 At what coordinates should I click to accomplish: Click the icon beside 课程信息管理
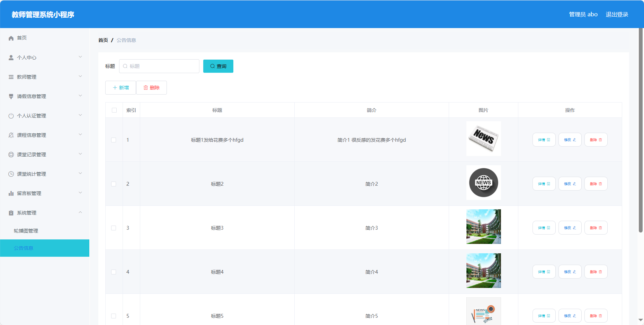pyautogui.click(x=11, y=135)
